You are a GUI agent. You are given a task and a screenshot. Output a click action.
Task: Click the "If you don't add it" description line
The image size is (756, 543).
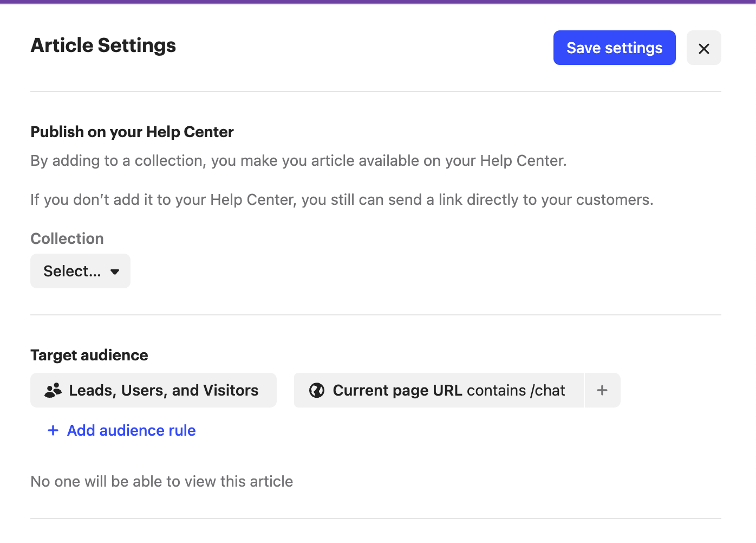coord(342,199)
